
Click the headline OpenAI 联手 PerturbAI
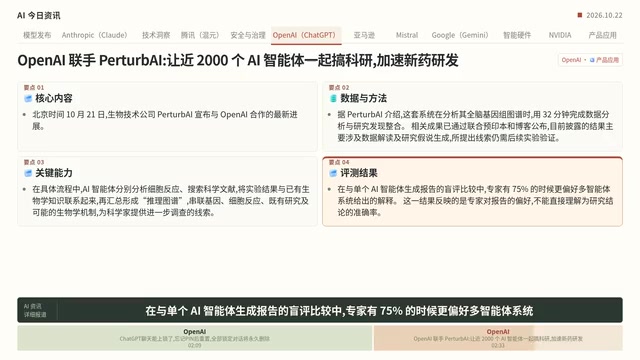pyautogui.click(x=238, y=60)
